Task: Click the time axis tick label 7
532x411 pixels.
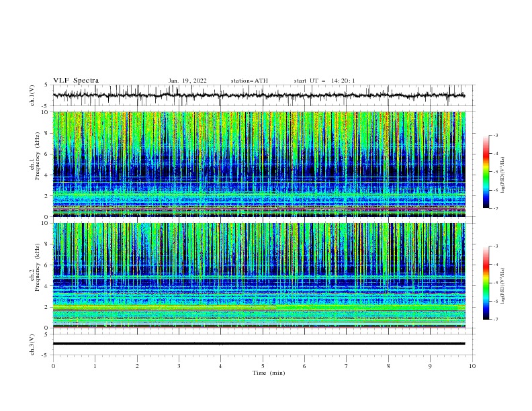Action: click(347, 366)
